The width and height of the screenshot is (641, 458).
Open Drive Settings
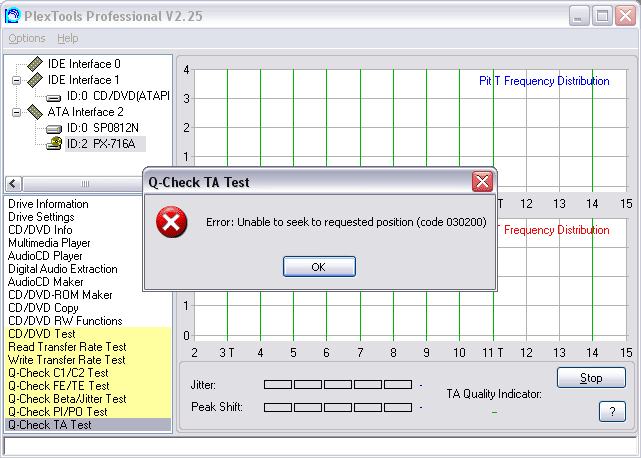[x=41, y=217]
